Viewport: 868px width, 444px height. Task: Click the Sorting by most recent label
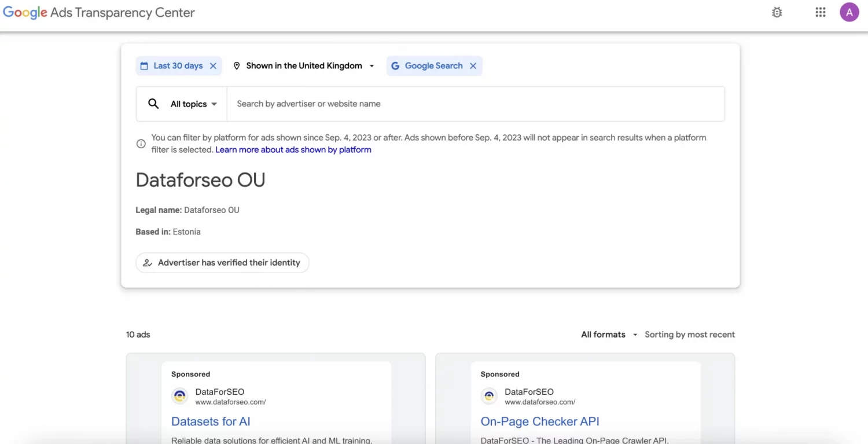[x=690, y=335]
